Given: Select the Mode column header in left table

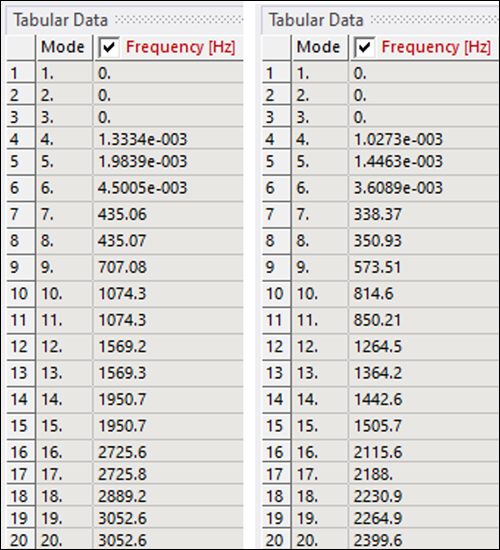Looking at the screenshot, I should click(x=64, y=47).
